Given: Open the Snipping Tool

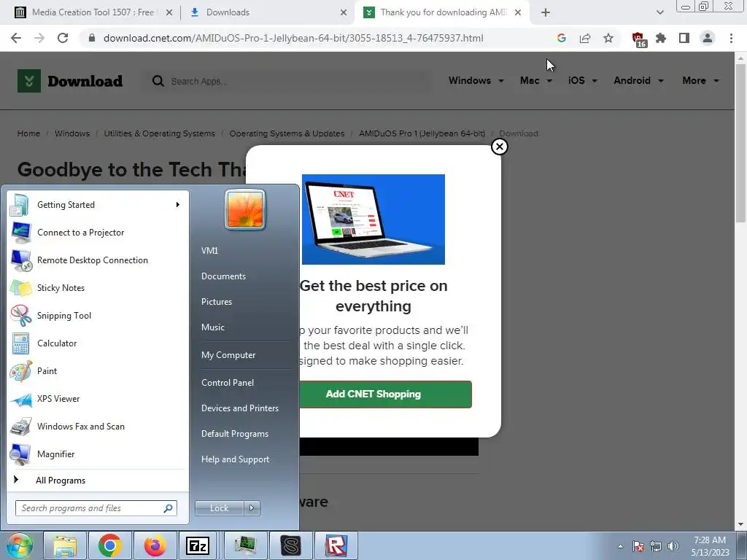Looking at the screenshot, I should pyautogui.click(x=98, y=315).
